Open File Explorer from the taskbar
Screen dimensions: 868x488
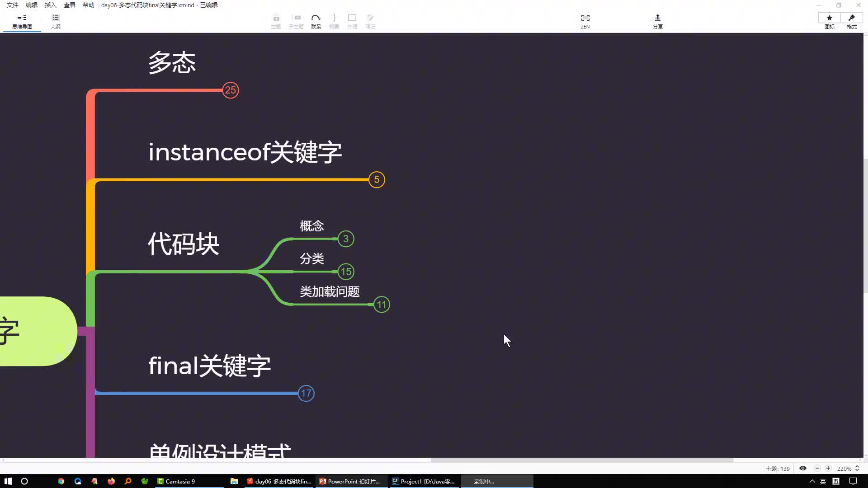pos(234,481)
